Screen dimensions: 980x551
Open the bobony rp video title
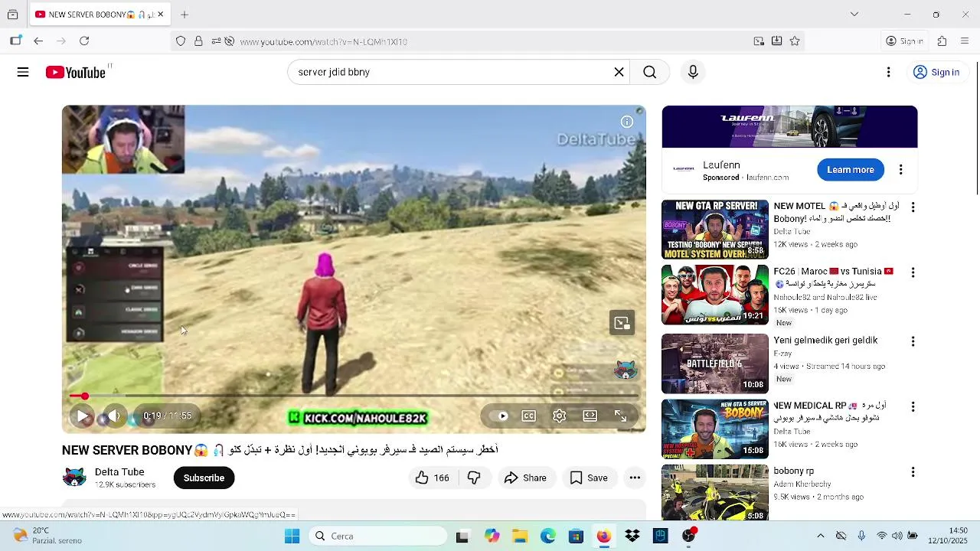tap(793, 471)
